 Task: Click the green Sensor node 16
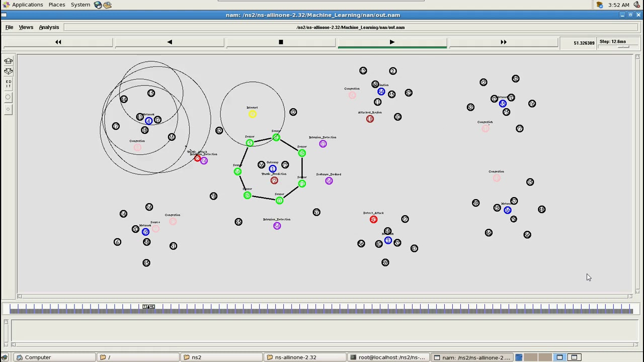237,172
